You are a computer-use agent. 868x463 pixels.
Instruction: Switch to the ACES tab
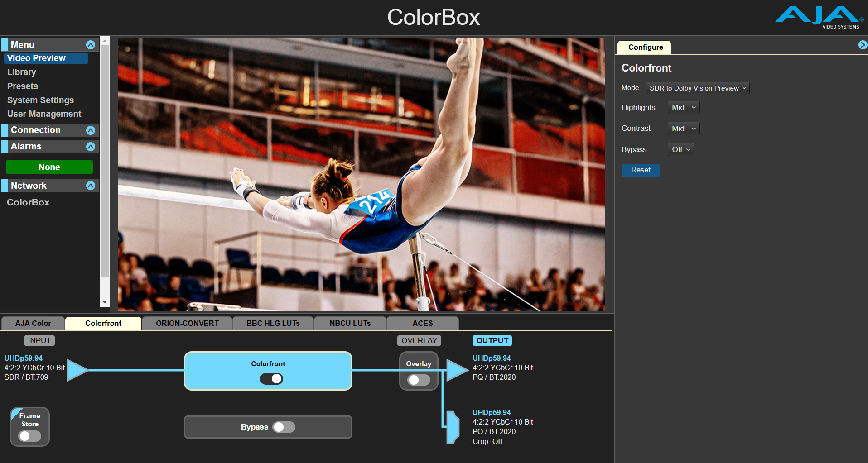pos(422,323)
